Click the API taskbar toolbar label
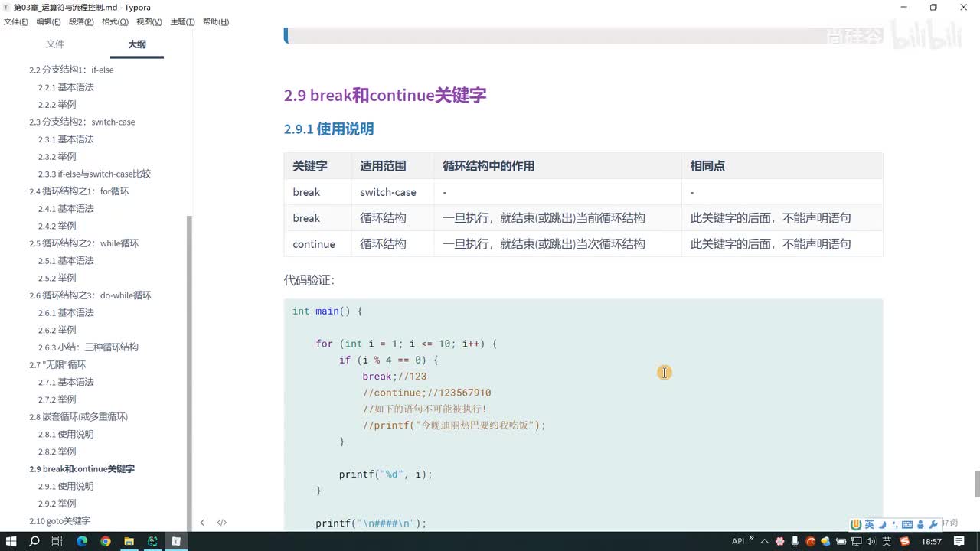The height and width of the screenshot is (551, 980). [738, 541]
